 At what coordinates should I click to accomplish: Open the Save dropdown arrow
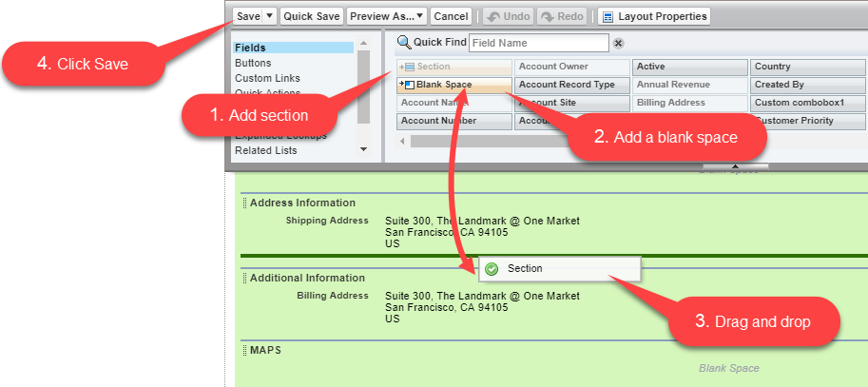pyautogui.click(x=269, y=16)
